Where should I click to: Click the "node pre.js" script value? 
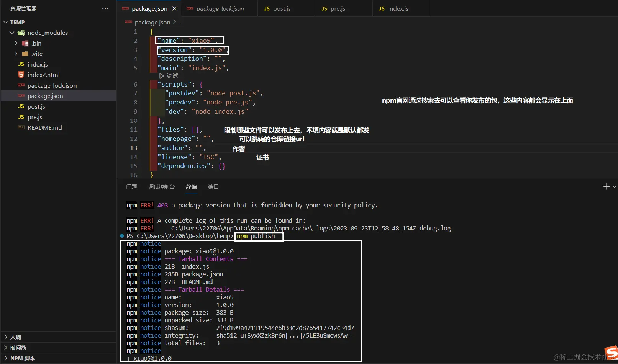click(228, 102)
